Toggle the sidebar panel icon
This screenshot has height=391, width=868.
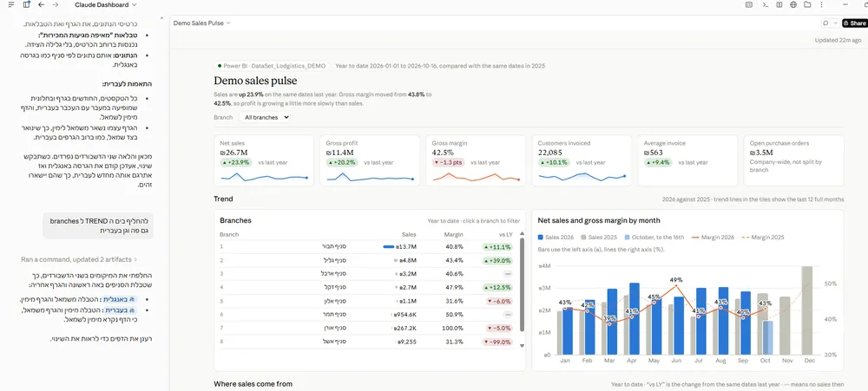27,4
